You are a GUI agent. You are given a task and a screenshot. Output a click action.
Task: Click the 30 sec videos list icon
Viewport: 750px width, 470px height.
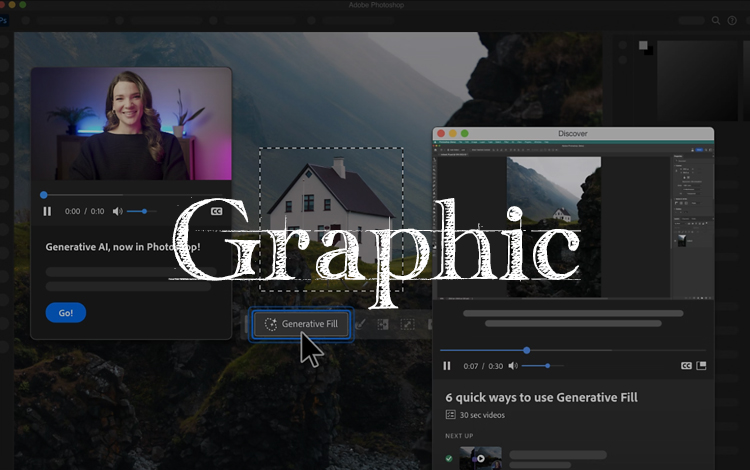click(451, 415)
